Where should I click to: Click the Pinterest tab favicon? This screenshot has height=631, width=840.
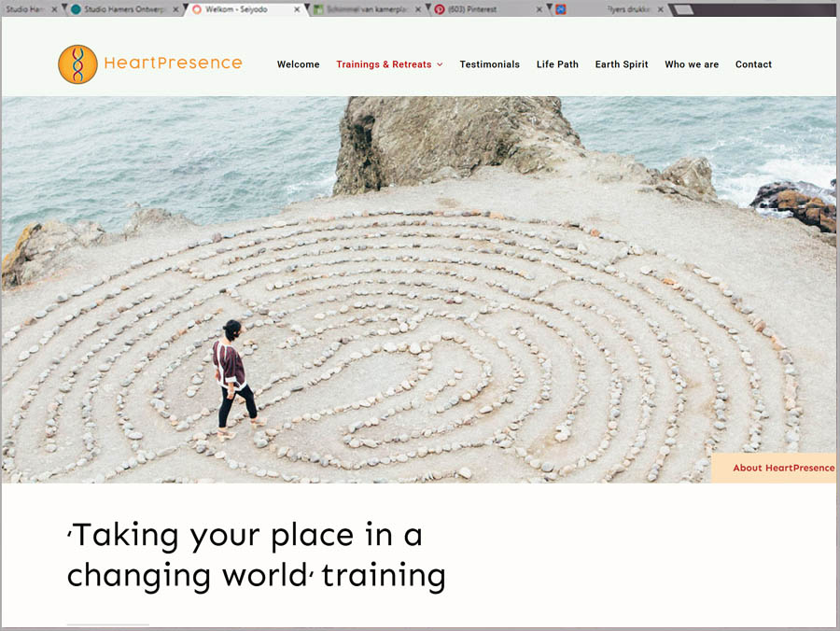click(x=440, y=9)
